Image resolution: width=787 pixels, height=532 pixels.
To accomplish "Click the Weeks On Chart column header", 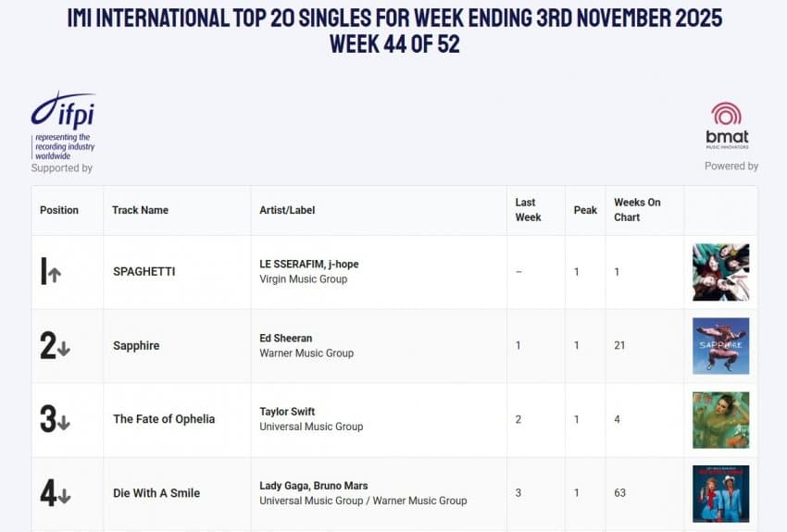I will pos(637,210).
